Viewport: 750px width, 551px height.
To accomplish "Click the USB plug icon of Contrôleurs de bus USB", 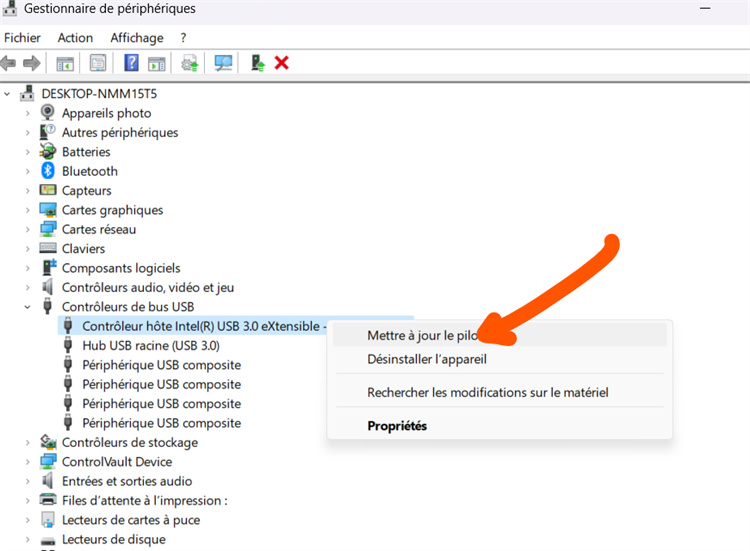I will tap(47, 306).
